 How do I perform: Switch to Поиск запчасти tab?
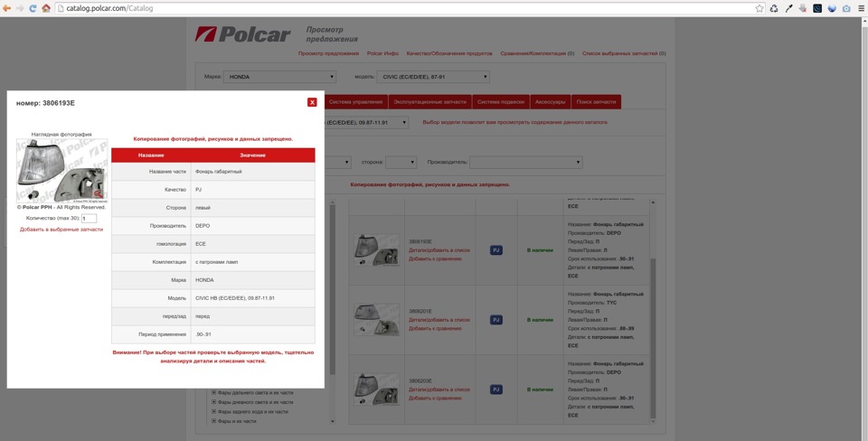tap(596, 102)
